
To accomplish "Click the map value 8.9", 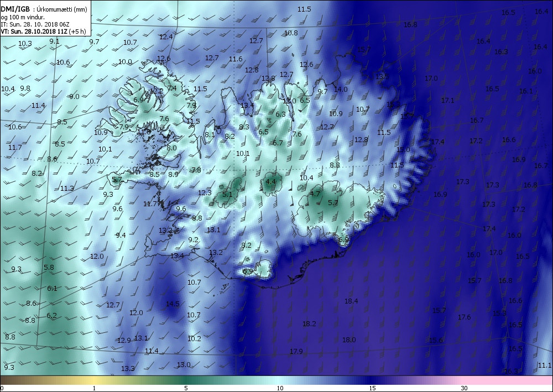I will [x=173, y=174].
